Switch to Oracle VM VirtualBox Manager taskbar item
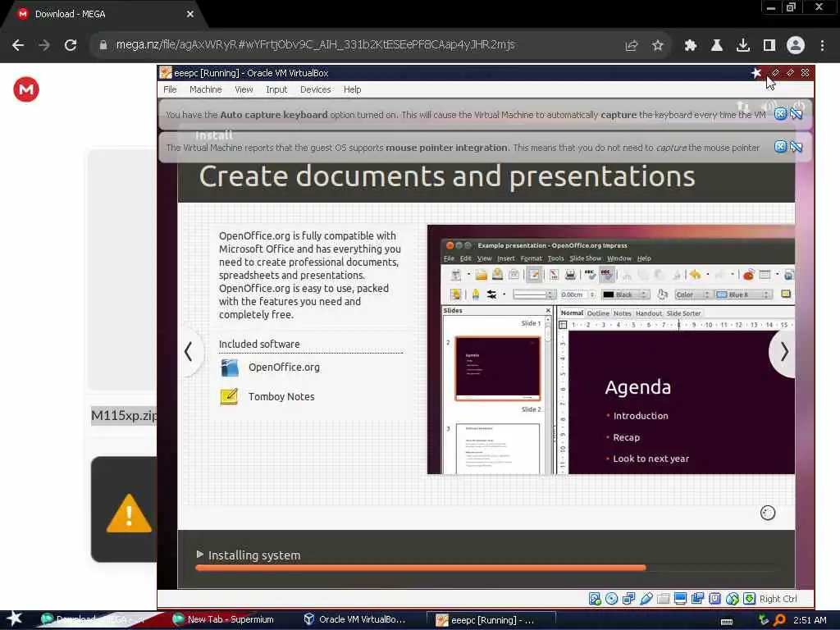840x630 pixels. (354, 619)
